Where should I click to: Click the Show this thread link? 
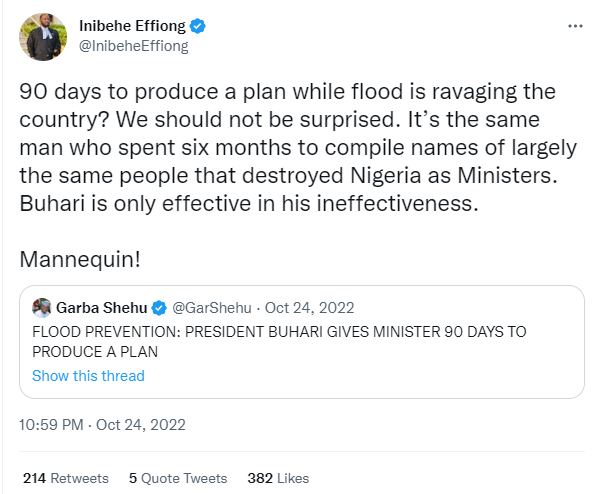coord(88,376)
